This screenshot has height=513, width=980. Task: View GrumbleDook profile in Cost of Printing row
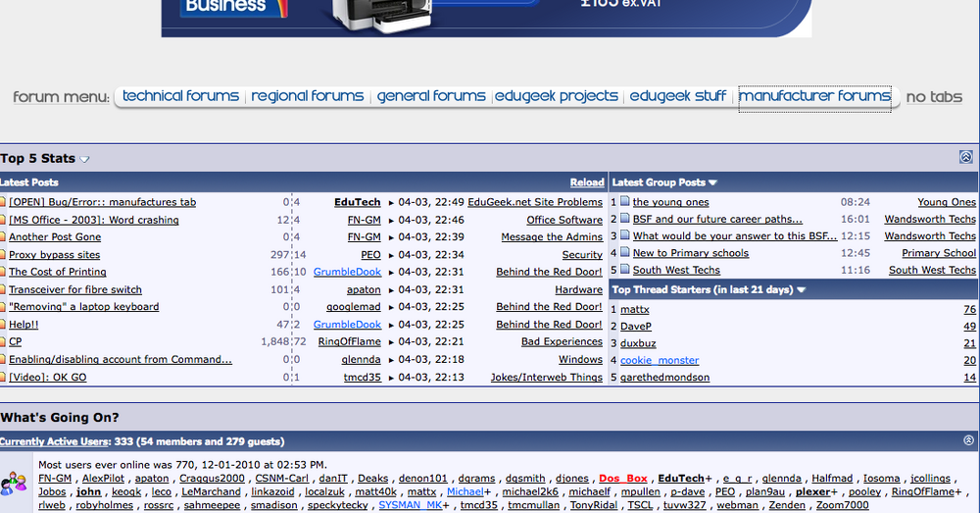pos(347,272)
